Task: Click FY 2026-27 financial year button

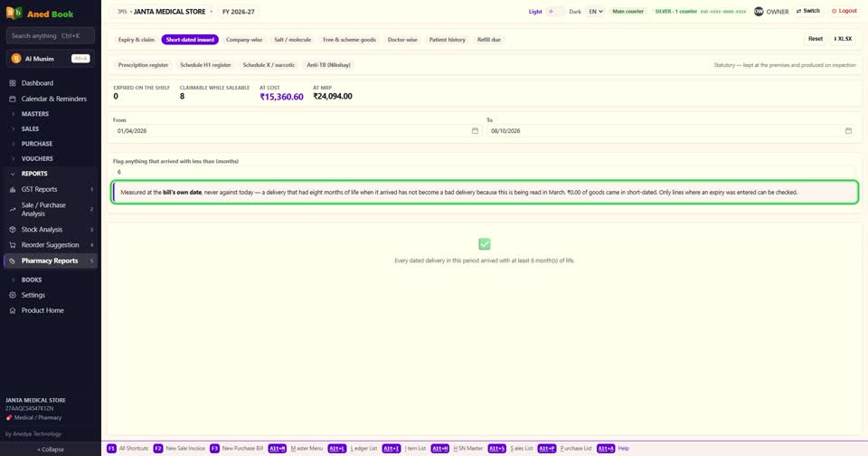Action: point(239,11)
